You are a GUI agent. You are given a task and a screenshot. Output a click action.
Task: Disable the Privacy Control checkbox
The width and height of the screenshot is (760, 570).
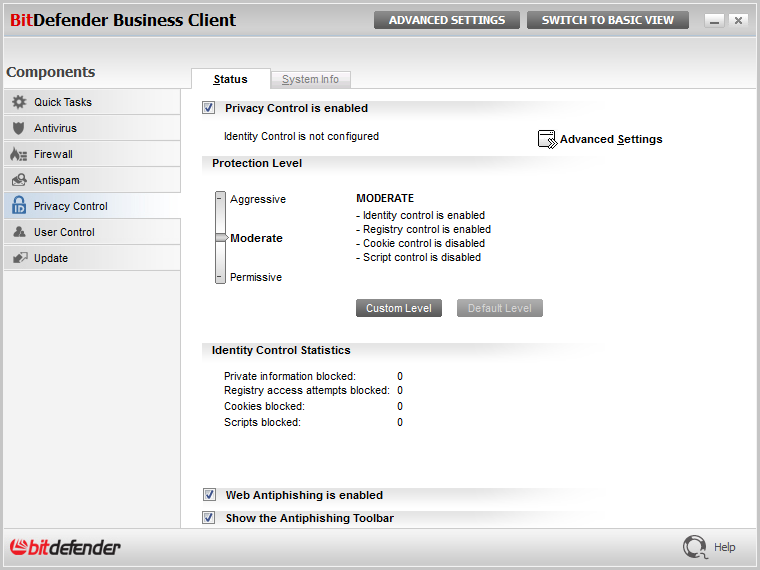[208, 108]
